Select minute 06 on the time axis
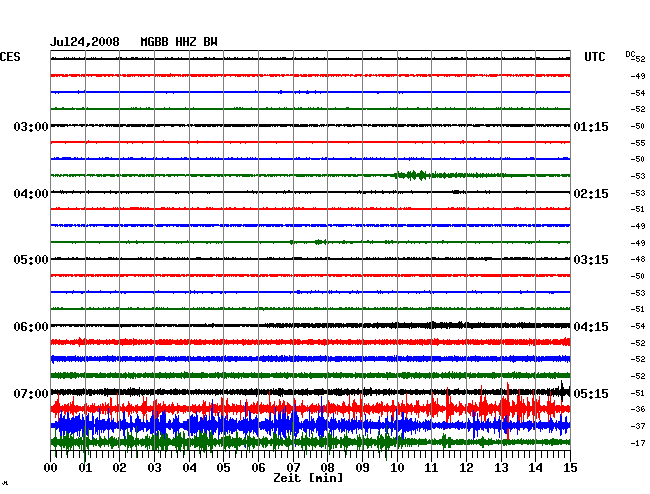This screenshot has height=494, width=650. [258, 467]
